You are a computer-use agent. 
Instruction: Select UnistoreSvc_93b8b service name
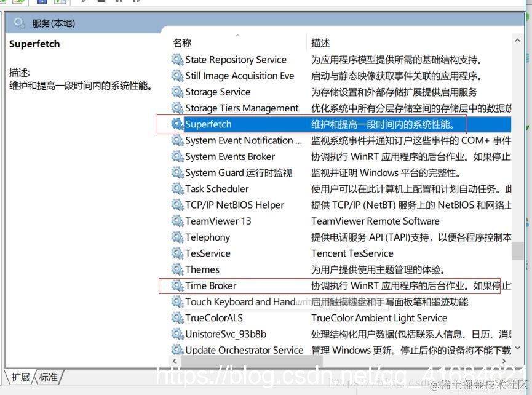coord(226,334)
